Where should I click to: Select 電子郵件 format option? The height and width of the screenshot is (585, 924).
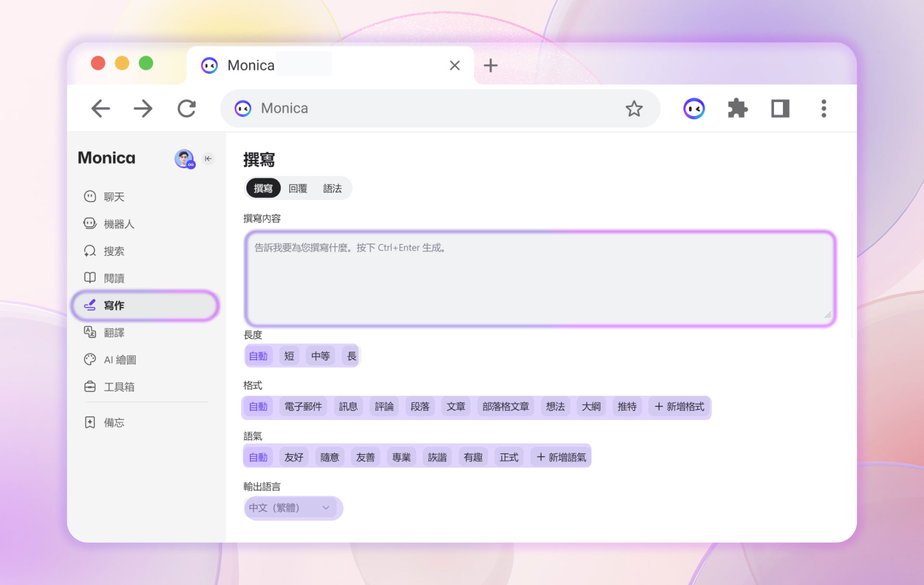point(303,407)
